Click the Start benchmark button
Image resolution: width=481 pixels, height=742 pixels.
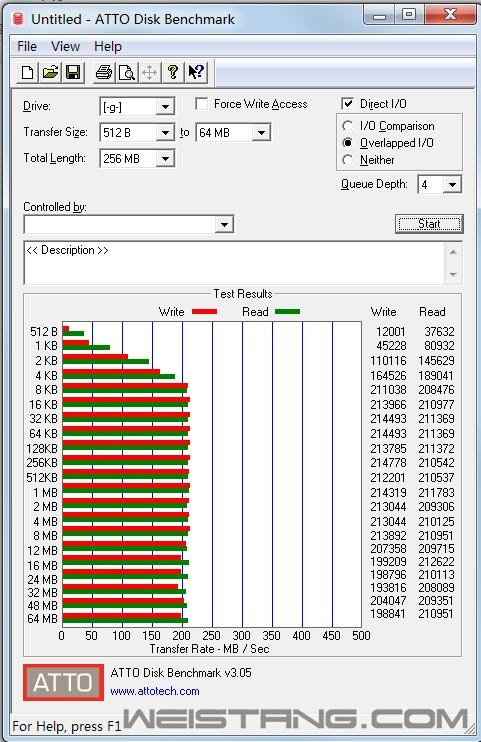[429, 224]
